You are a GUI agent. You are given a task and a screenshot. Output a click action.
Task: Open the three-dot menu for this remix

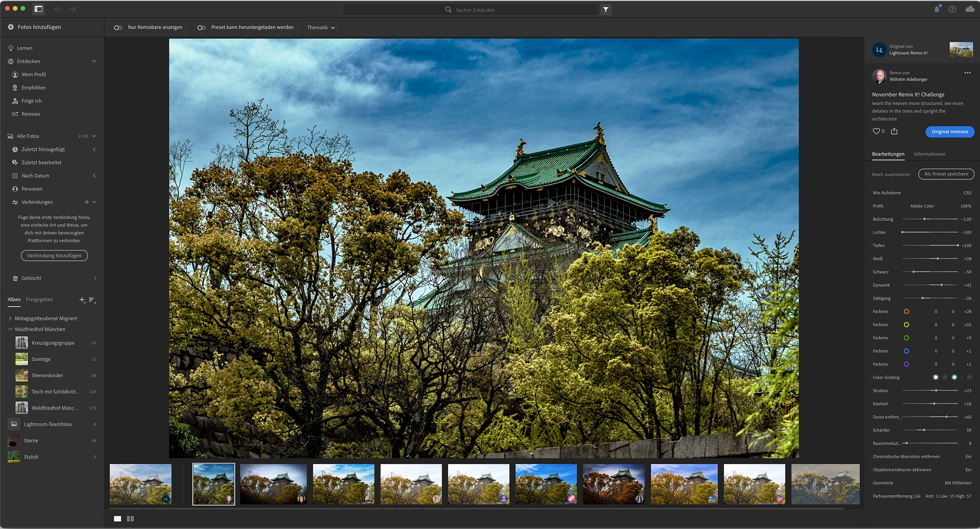(x=967, y=73)
